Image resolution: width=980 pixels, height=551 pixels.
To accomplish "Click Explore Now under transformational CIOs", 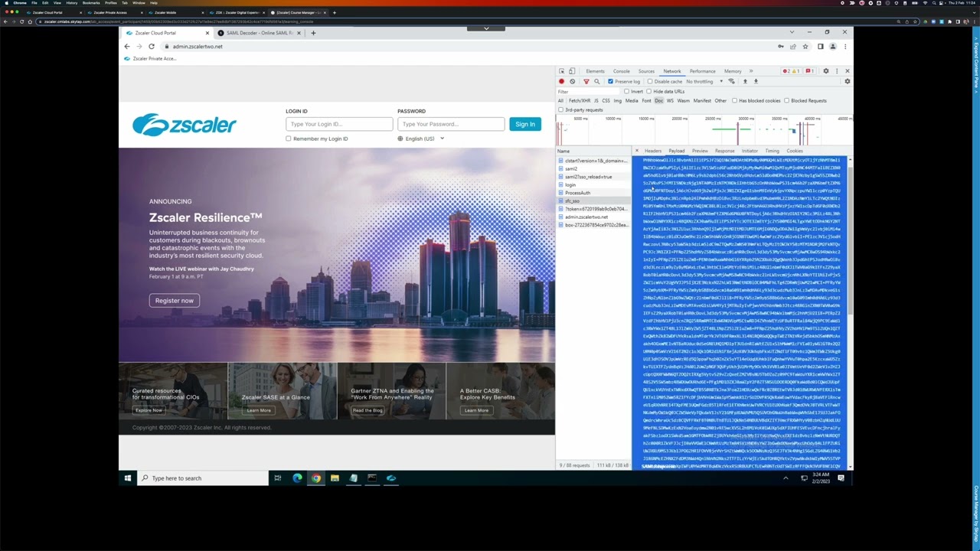I will pos(149,410).
